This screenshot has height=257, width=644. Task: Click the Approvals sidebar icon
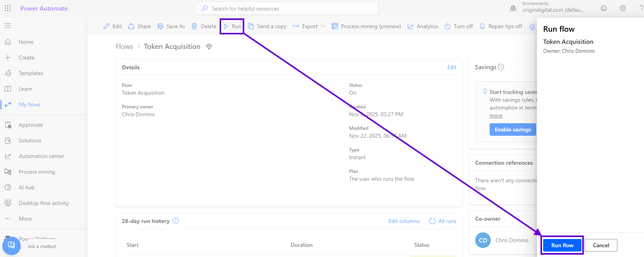point(8,125)
